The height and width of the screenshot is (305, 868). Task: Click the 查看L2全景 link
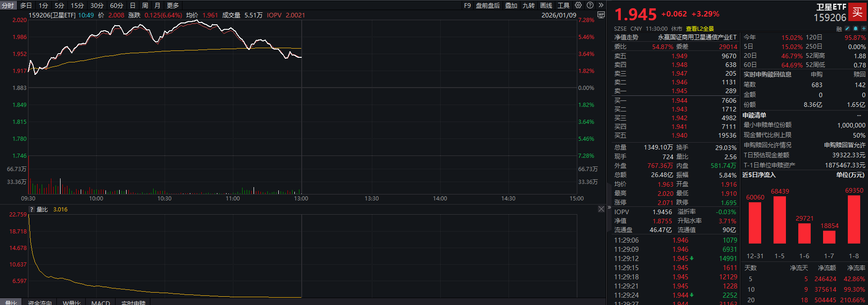pyautogui.click(x=700, y=28)
